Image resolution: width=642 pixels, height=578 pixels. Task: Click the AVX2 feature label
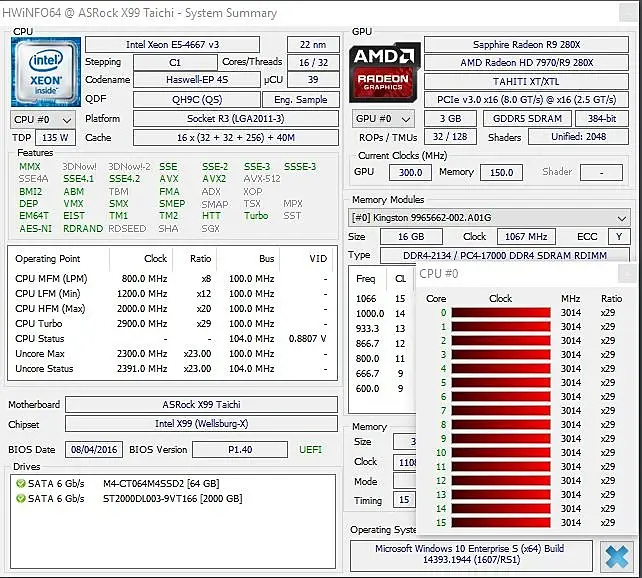point(214,179)
